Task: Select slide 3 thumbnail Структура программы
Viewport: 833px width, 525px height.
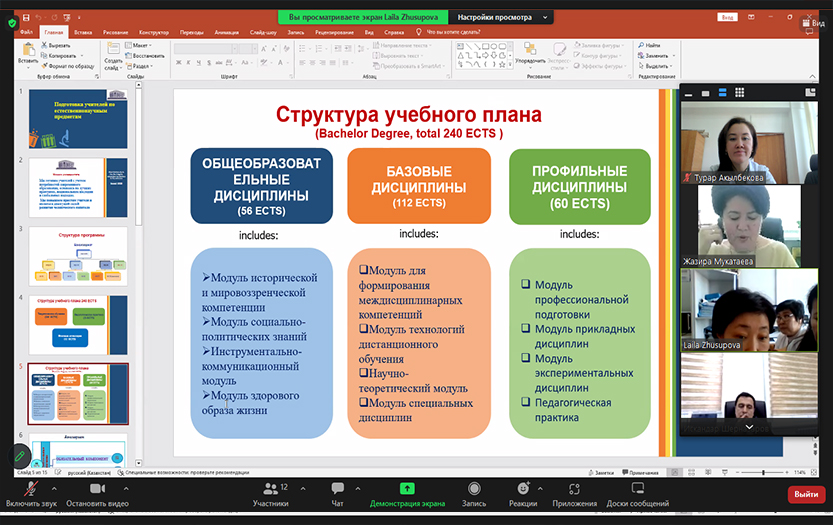Action: pyautogui.click(x=78, y=255)
